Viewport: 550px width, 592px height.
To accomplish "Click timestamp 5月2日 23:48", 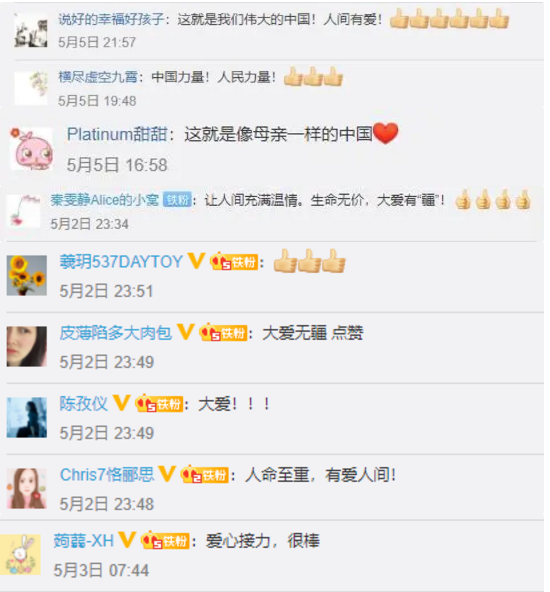I will 106,504.
